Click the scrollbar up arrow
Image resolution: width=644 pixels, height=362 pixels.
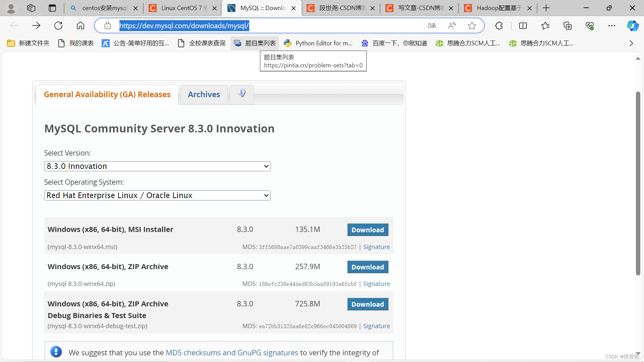pyautogui.click(x=638, y=59)
